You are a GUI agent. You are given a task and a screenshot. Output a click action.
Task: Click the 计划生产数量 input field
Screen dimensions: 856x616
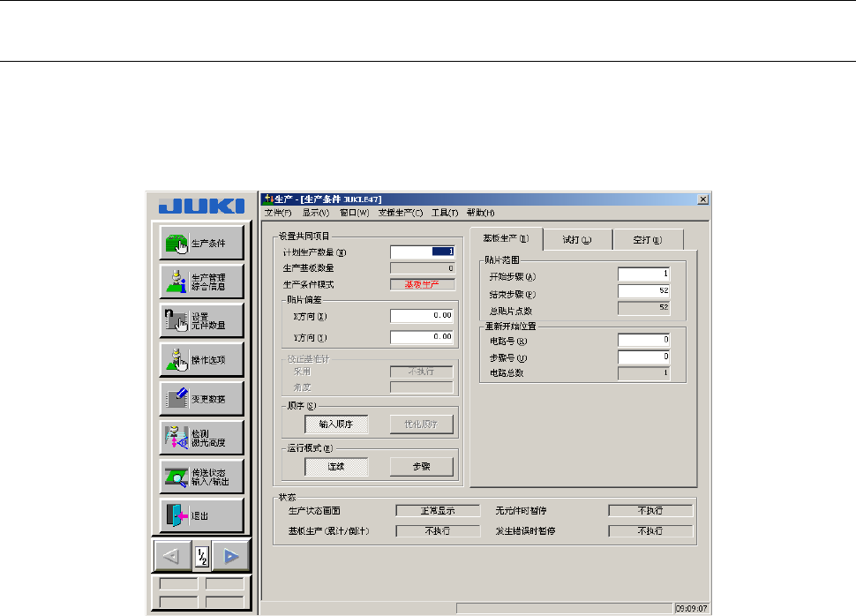click(x=423, y=252)
